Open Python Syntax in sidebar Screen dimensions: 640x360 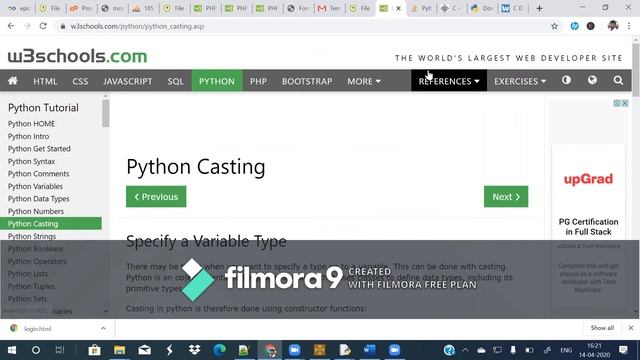pos(31,161)
